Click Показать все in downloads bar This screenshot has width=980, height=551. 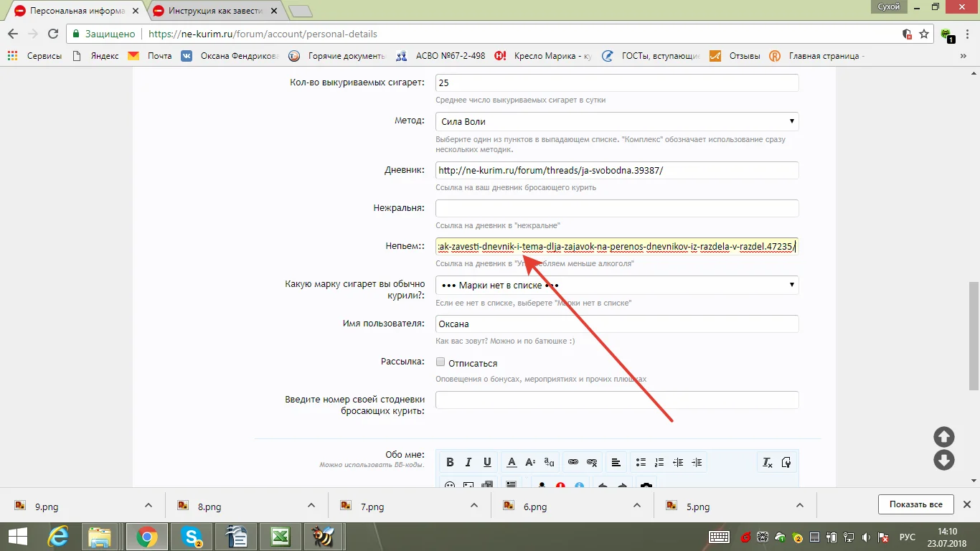click(915, 504)
